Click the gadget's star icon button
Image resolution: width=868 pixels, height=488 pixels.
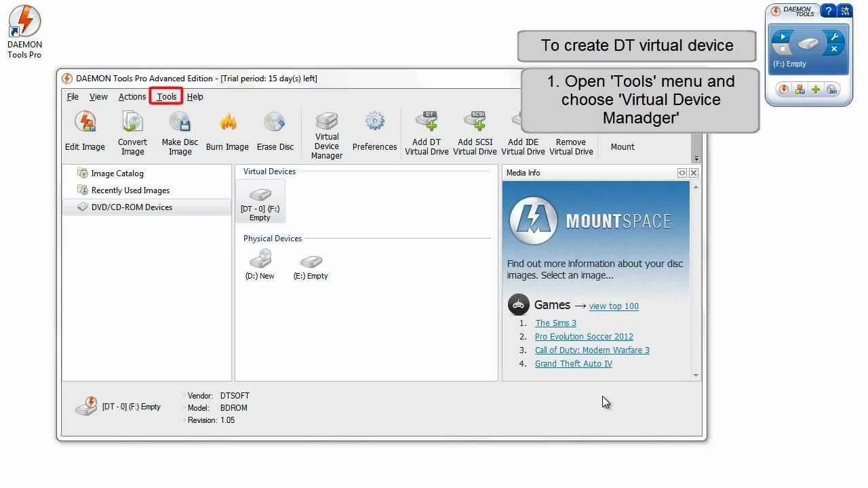tap(845, 11)
